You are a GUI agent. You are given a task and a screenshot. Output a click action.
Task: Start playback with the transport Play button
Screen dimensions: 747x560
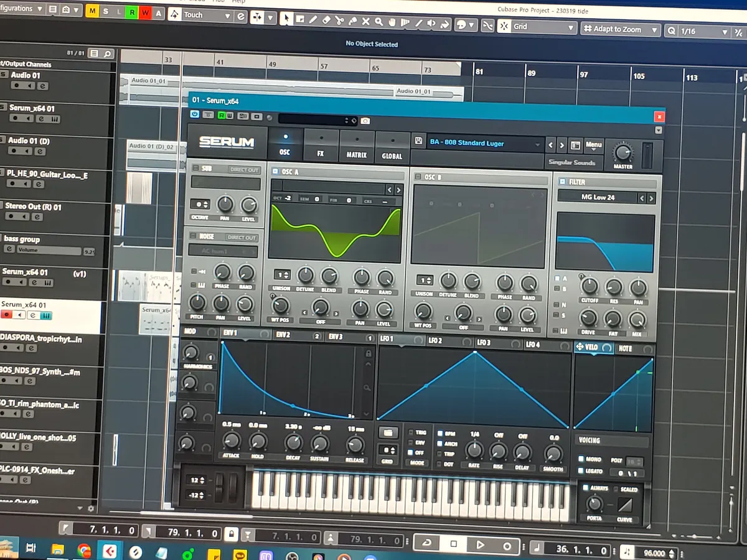click(480, 544)
